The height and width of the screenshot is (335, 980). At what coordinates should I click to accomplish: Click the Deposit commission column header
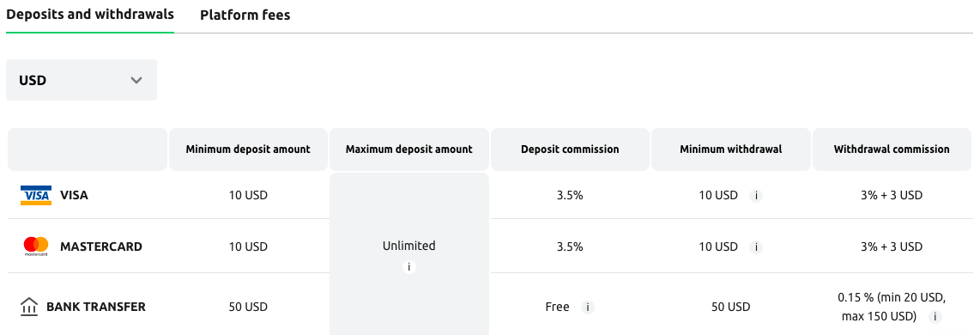tap(570, 149)
